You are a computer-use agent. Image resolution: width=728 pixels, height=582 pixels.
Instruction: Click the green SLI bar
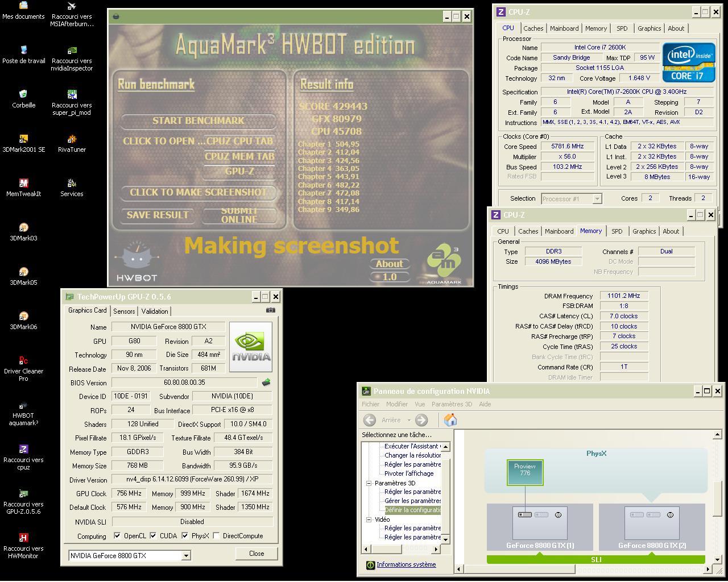pyautogui.click(x=596, y=559)
